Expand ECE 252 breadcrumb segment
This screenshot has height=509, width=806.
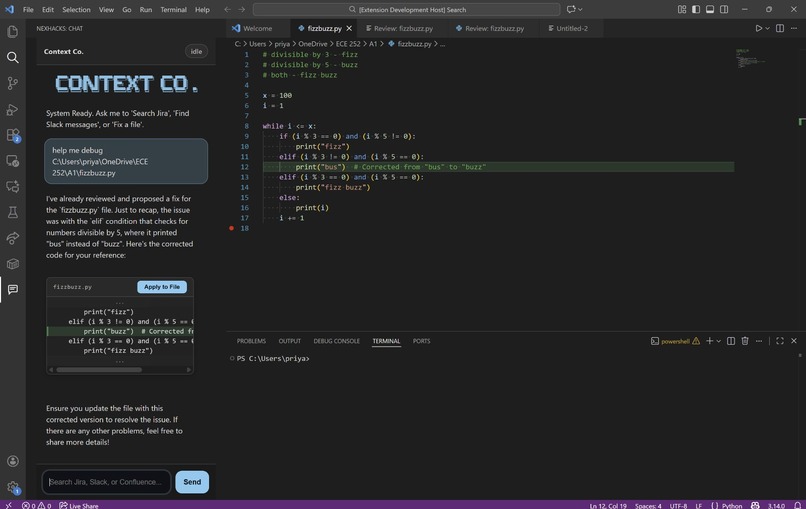(348, 44)
